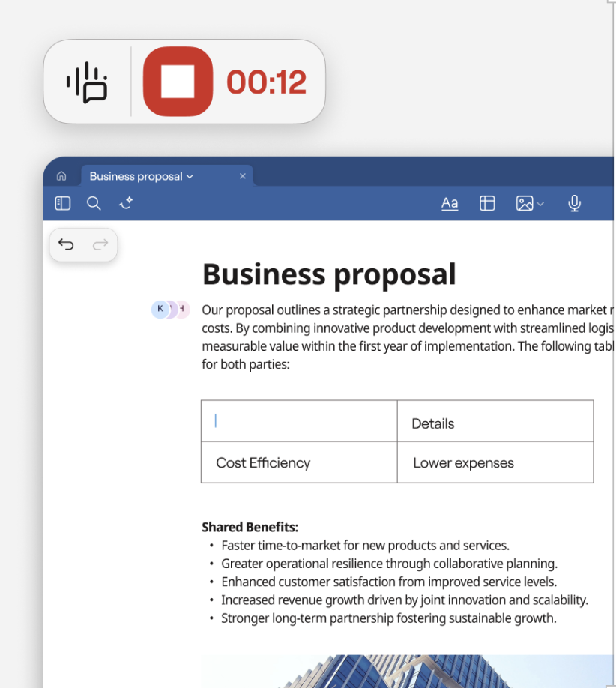Image resolution: width=616 pixels, height=688 pixels.
Task: Start dictation with the microphone icon
Action: tap(574, 203)
